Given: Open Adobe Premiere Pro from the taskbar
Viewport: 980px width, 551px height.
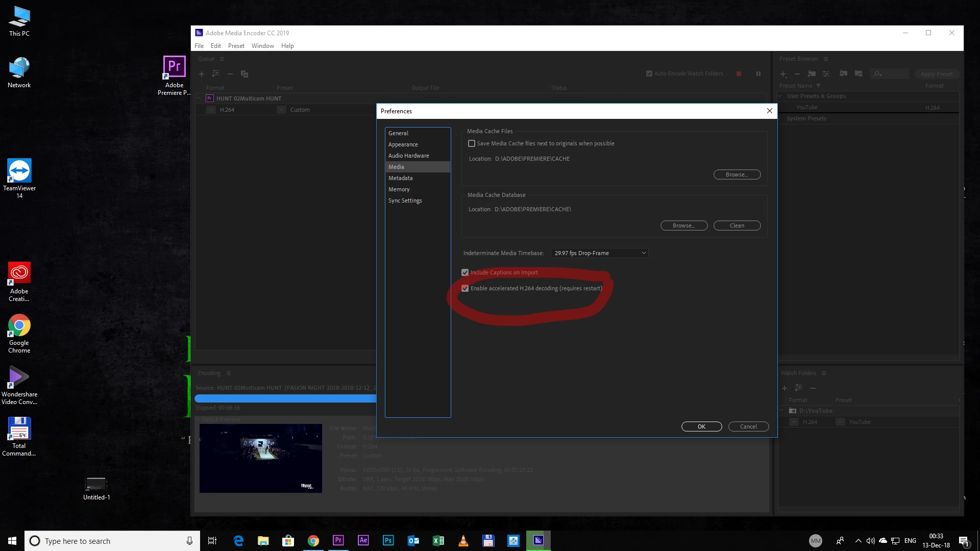Looking at the screenshot, I should pyautogui.click(x=338, y=540).
